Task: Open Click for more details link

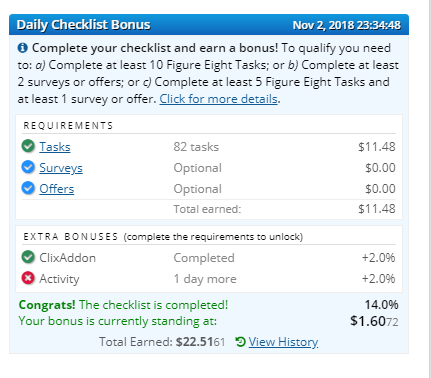Action: 218,99
